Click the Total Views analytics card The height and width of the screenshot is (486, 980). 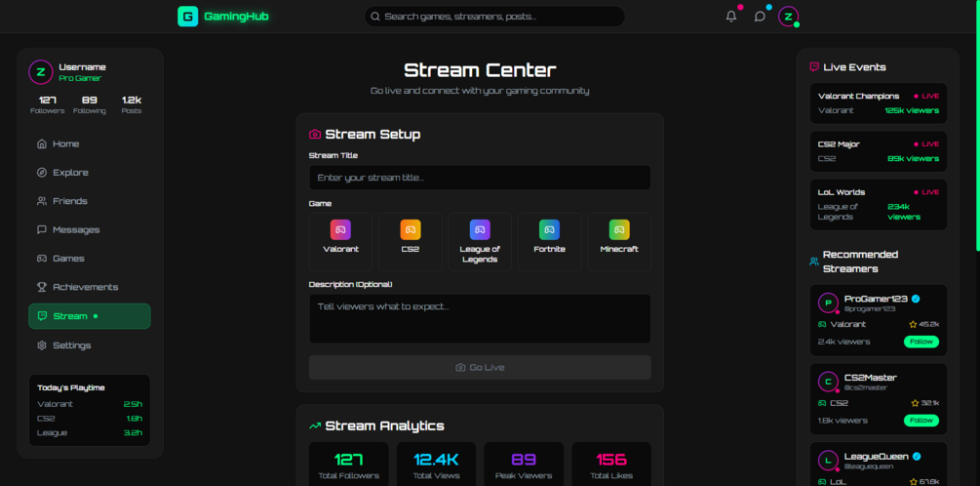coord(436,465)
